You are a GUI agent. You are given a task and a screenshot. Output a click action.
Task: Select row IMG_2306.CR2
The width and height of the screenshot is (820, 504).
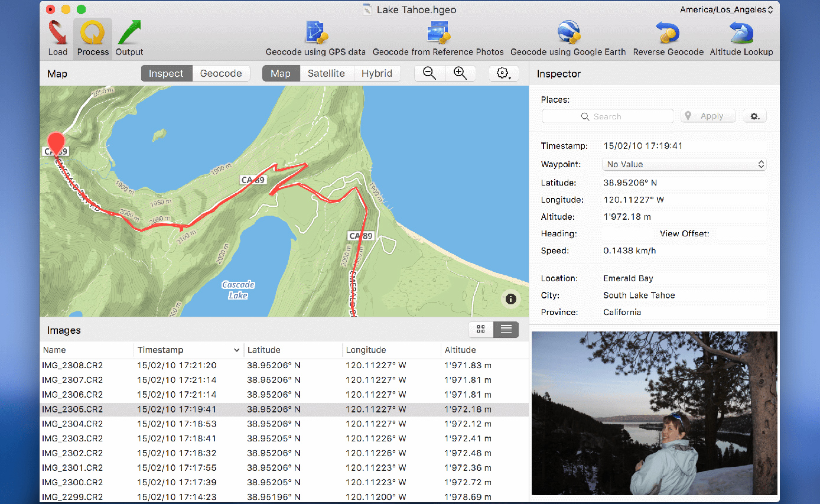click(x=284, y=395)
